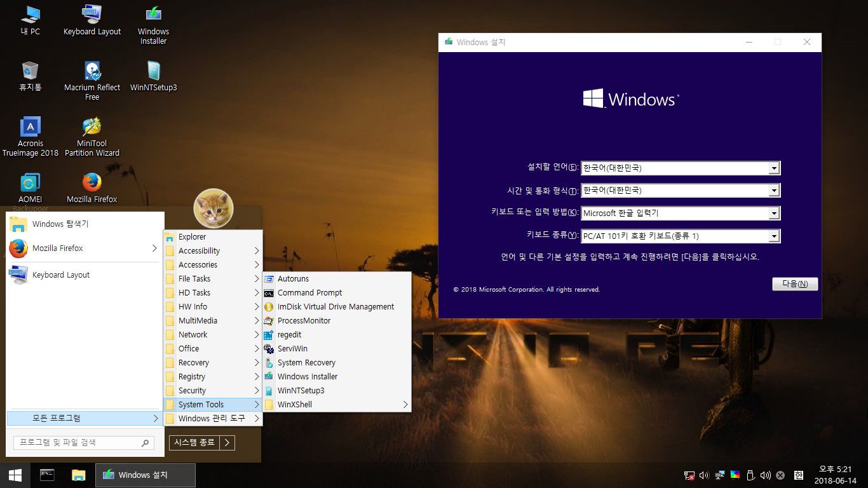
Task: Click the 시스템 종료 button
Action: tap(194, 442)
